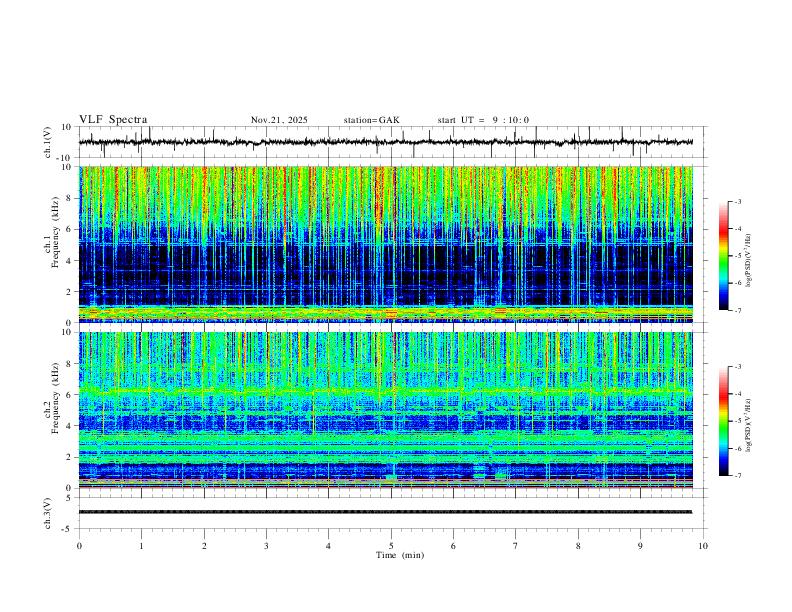
Task: Click the time-axis tick label '3'
Action: (266, 546)
